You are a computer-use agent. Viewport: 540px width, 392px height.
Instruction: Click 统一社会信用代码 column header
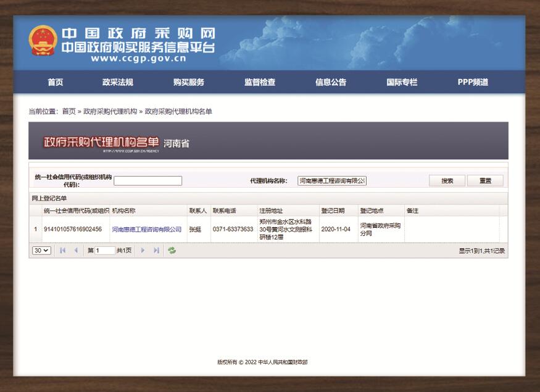click(x=77, y=211)
